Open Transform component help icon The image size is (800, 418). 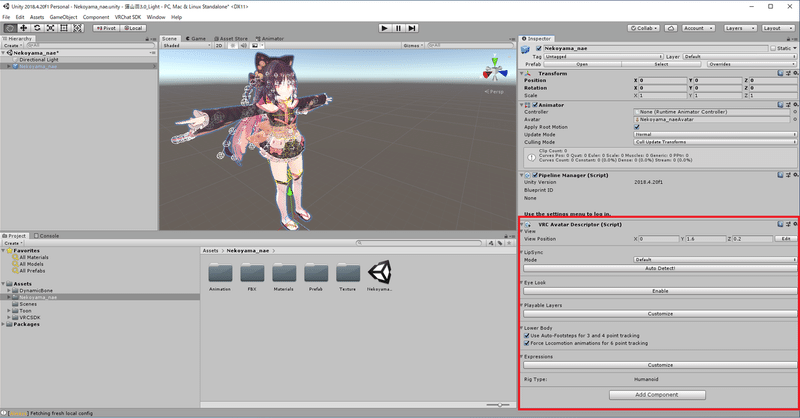[780, 73]
